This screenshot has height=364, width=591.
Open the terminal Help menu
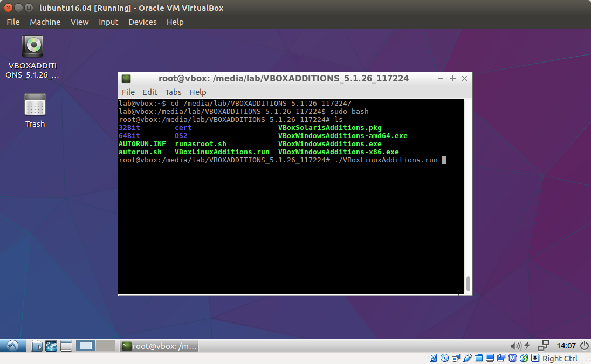(198, 92)
